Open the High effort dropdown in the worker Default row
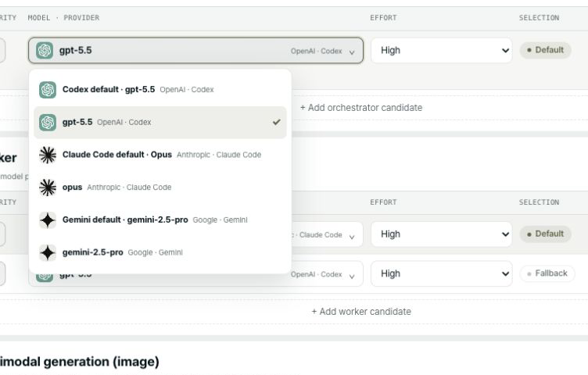 [x=442, y=234]
